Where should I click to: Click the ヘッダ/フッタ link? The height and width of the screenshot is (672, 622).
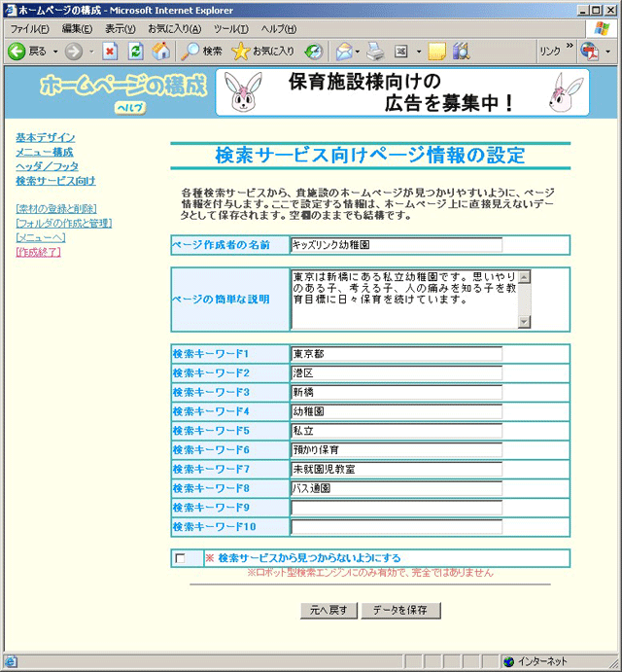[x=47, y=166]
